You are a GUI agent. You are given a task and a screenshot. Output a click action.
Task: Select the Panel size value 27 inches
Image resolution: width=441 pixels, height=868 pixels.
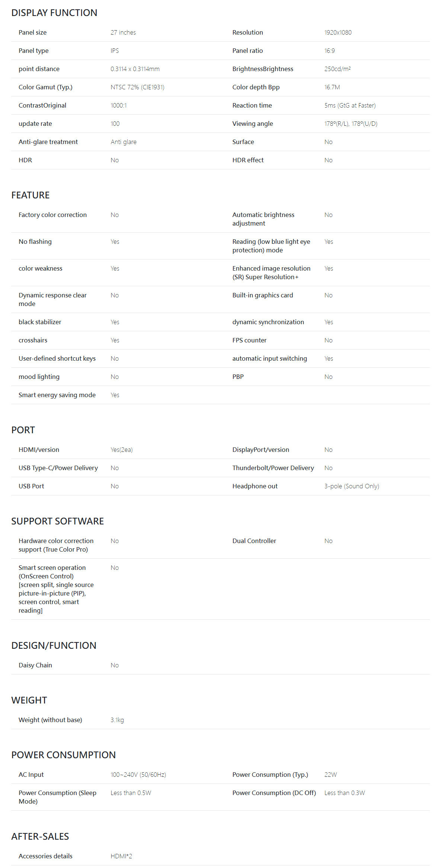tap(123, 32)
